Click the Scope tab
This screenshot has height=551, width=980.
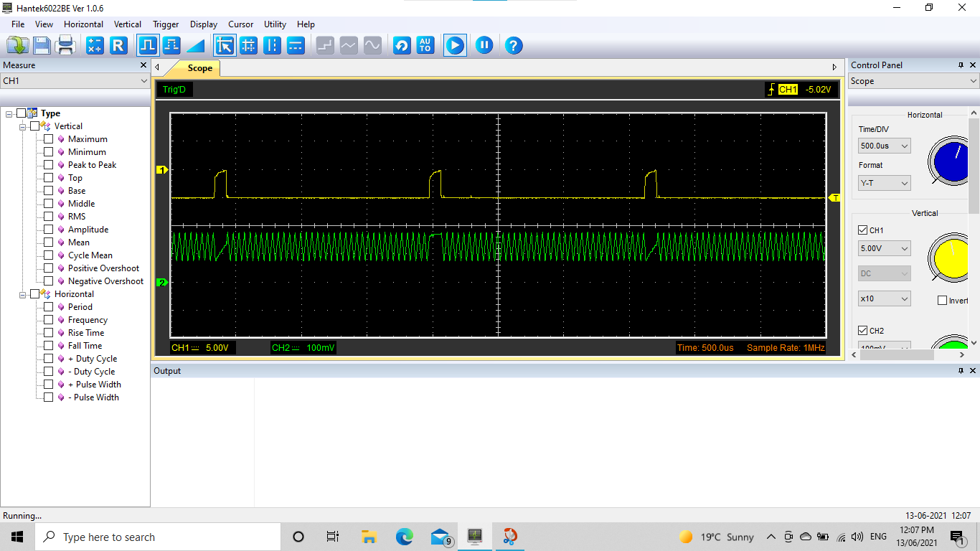(x=199, y=68)
